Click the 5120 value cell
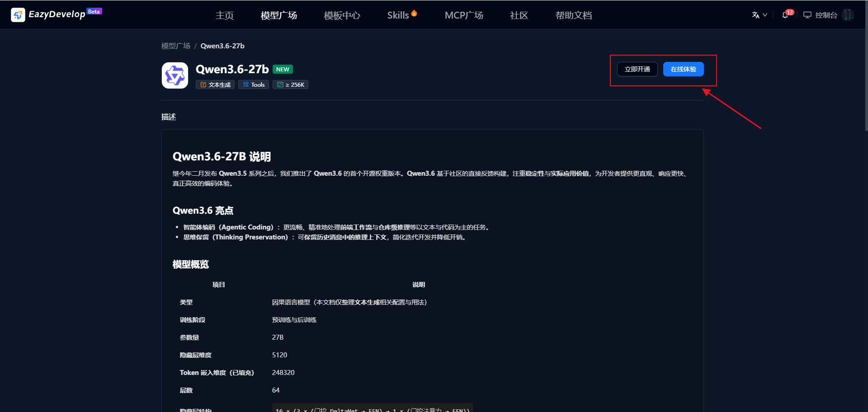 [279, 355]
